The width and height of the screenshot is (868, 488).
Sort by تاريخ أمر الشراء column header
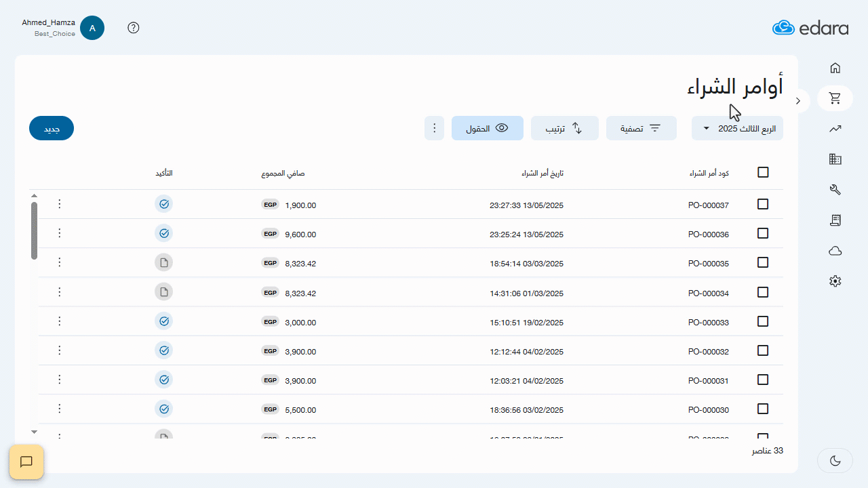click(x=542, y=173)
